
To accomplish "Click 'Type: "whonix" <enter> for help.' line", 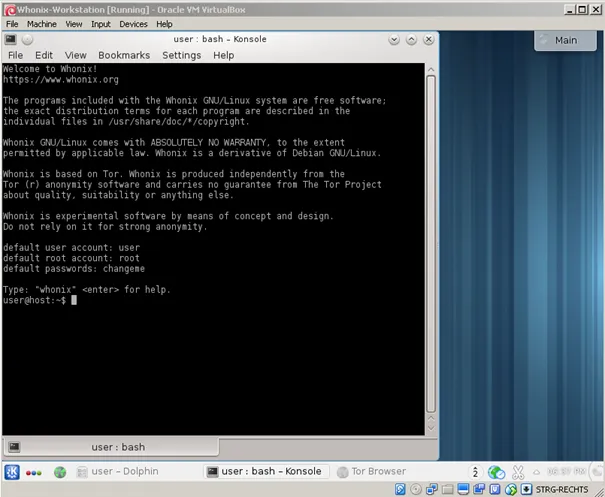I will [x=87, y=290].
